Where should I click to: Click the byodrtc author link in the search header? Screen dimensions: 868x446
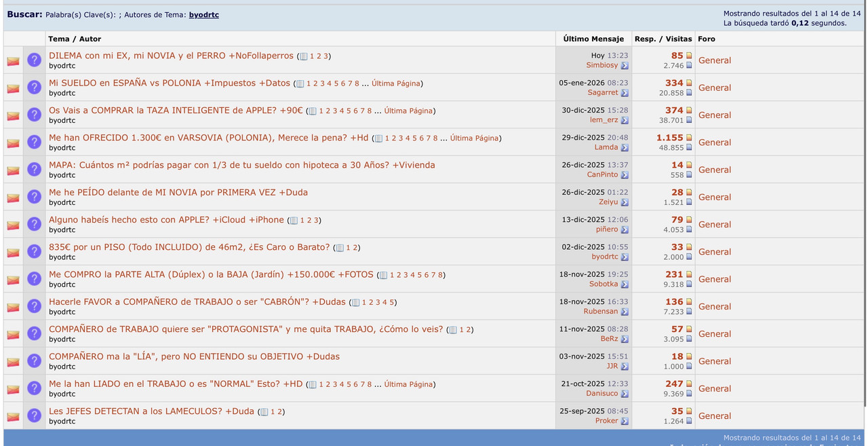(x=203, y=15)
